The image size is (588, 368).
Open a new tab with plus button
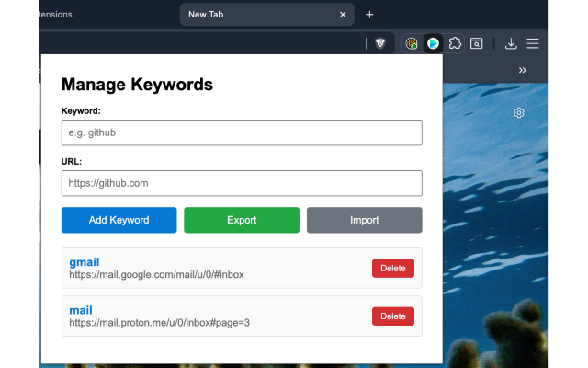369,15
